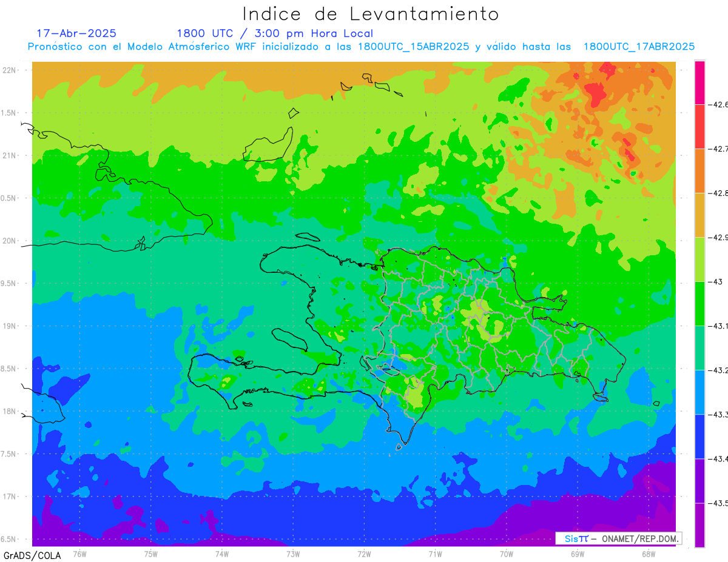Click the latitude label "22N"
This screenshot has width=728, height=562.
tap(10, 70)
